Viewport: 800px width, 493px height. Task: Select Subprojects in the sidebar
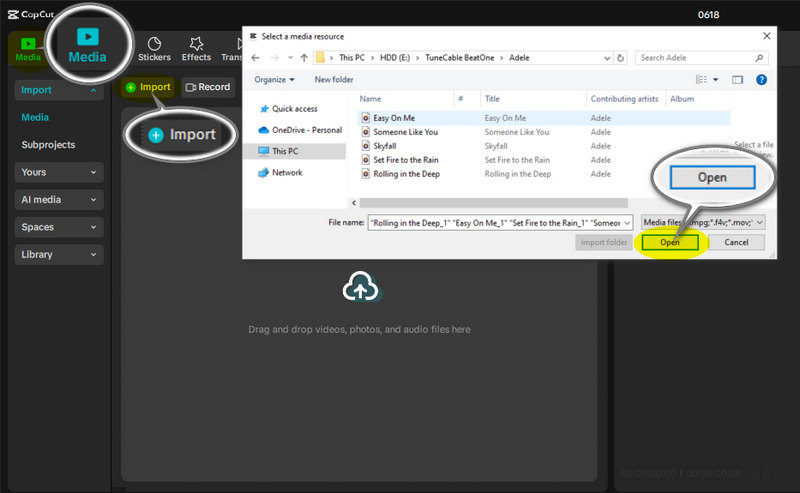coord(48,145)
